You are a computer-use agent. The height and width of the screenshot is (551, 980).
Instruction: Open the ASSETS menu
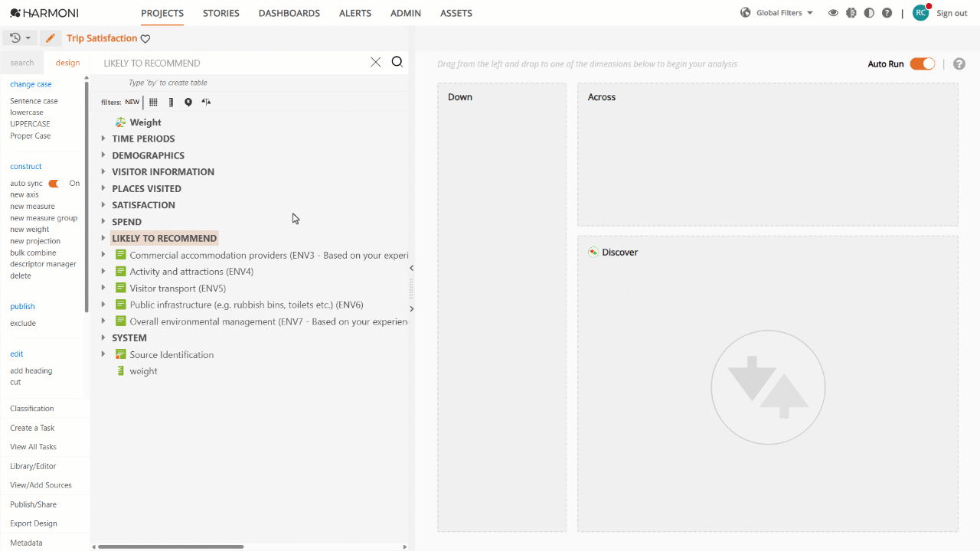456,13
